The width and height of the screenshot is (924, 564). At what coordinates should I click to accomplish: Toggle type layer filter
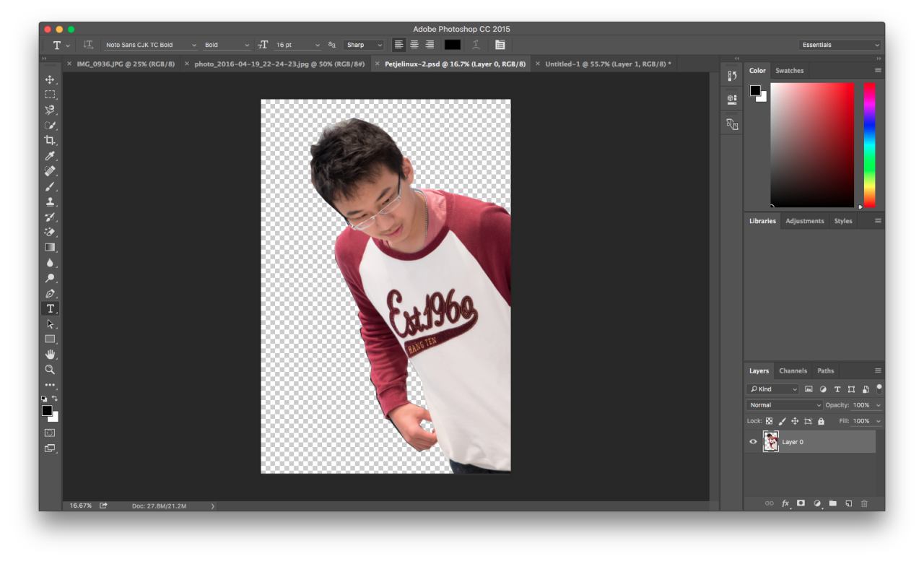click(837, 390)
